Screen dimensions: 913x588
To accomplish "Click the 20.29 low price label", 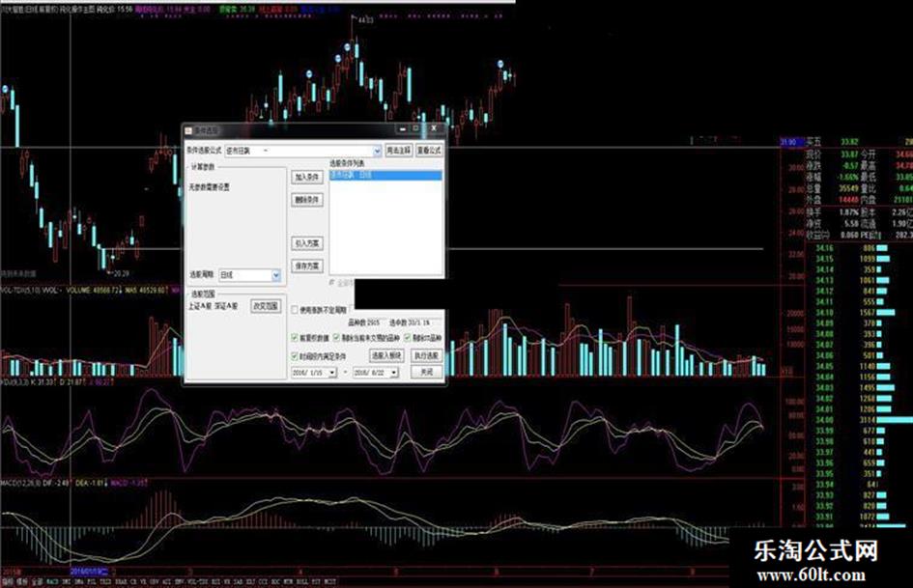I will [x=121, y=273].
